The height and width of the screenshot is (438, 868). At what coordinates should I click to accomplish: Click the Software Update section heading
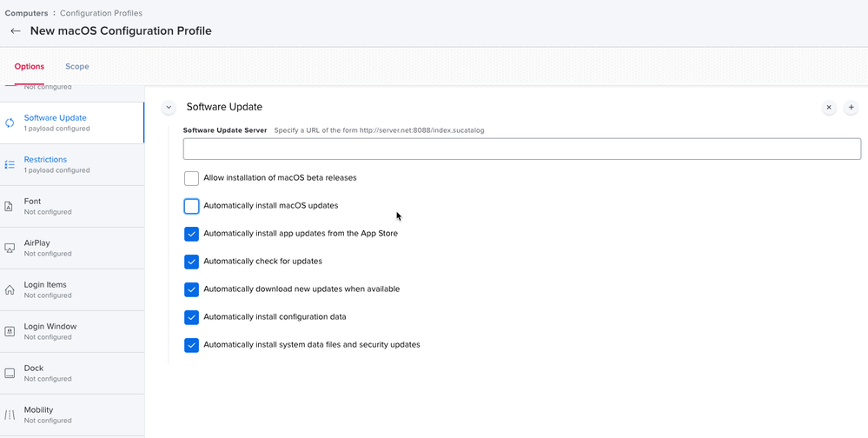224,107
